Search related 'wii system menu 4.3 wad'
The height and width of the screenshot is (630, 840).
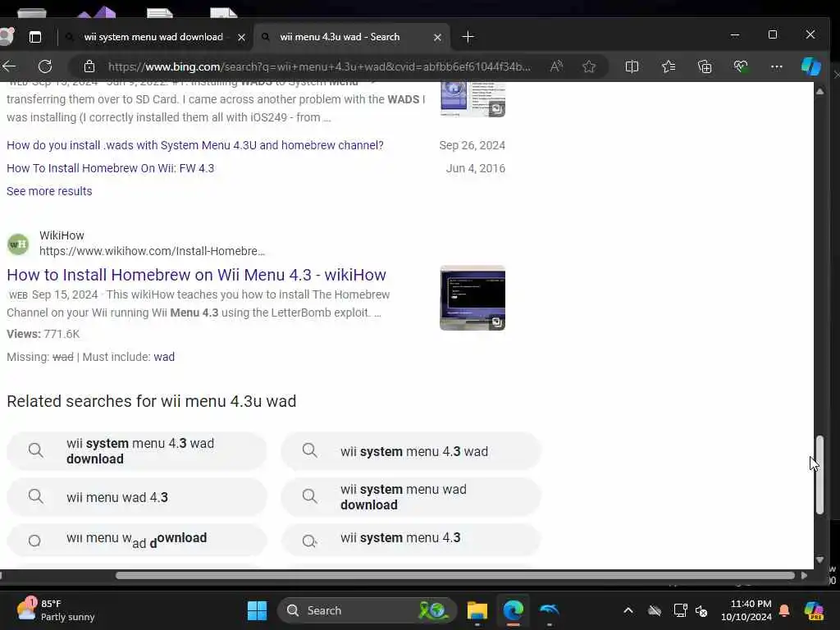pos(411,451)
